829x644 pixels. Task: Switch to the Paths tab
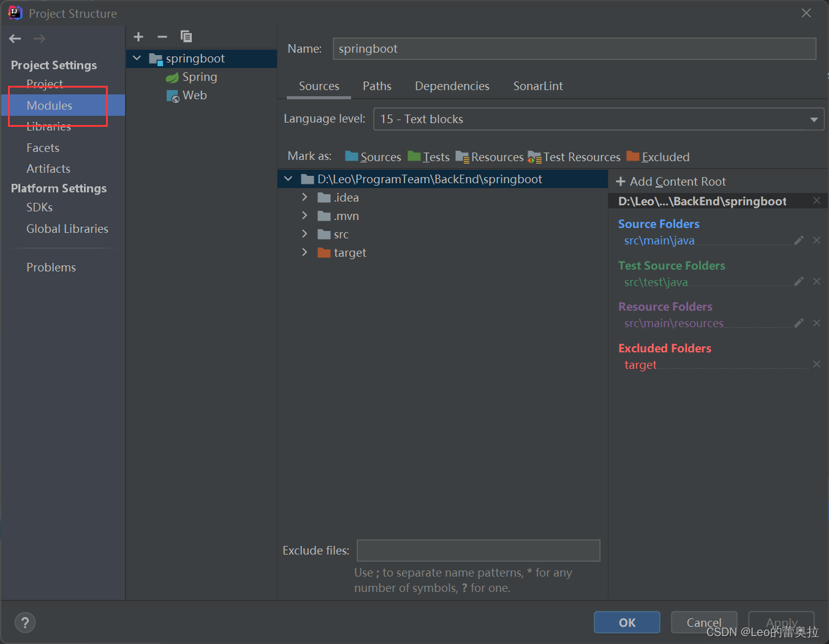(377, 86)
